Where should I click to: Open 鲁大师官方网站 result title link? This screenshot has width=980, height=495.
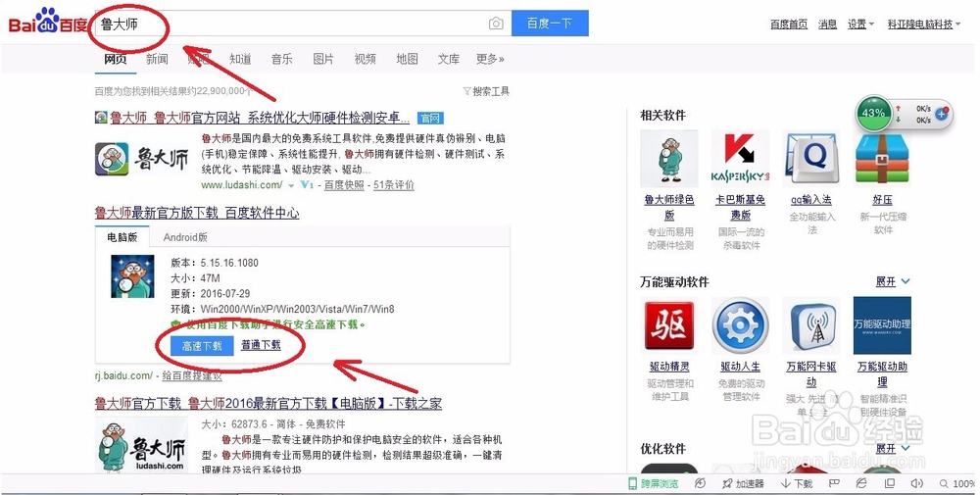point(260,118)
